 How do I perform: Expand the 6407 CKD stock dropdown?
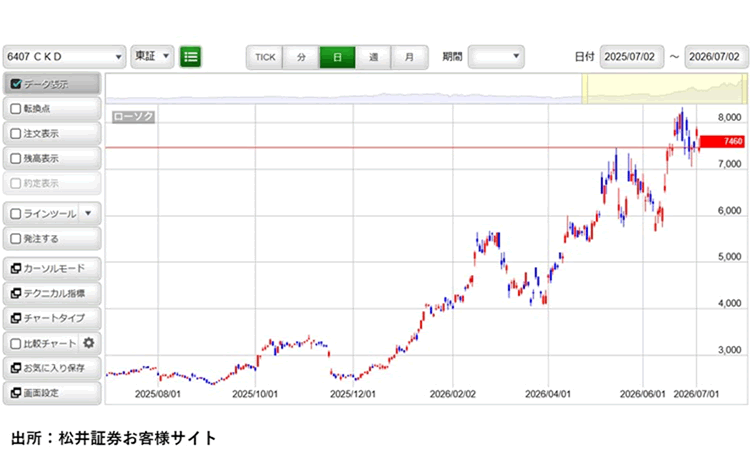(x=65, y=57)
